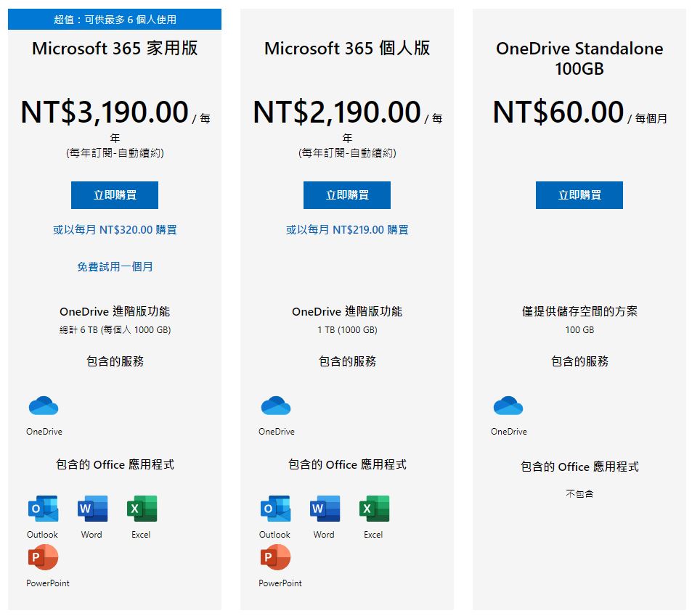Click the Outlook icon in 個人版 plan
692x616 pixels.
(275, 509)
